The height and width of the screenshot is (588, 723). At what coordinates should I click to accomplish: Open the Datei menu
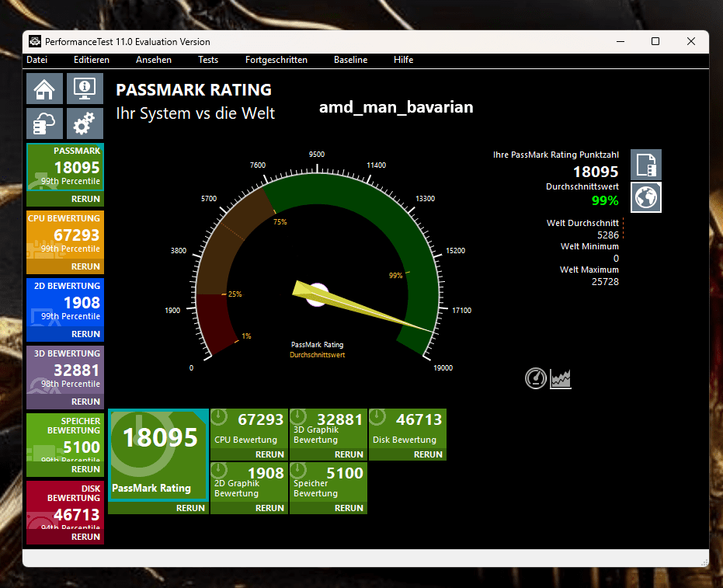(x=37, y=60)
